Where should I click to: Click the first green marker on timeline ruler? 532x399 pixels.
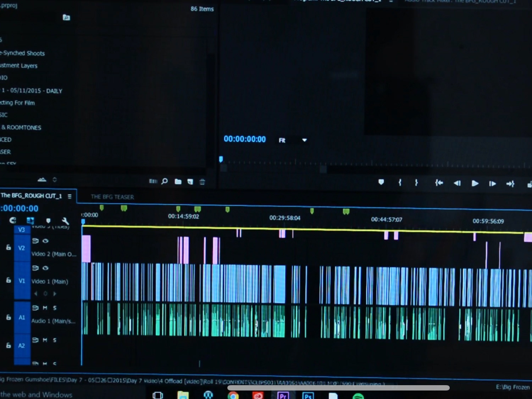coord(102,207)
